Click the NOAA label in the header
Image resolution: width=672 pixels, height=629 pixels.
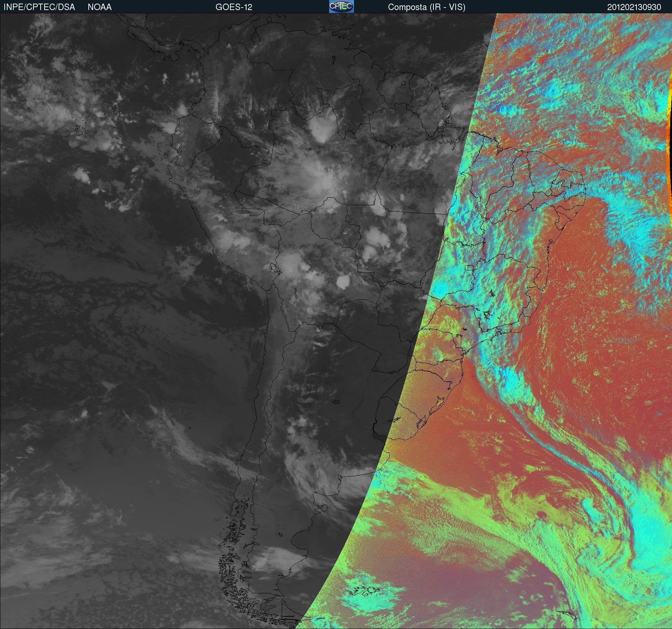click(x=100, y=7)
